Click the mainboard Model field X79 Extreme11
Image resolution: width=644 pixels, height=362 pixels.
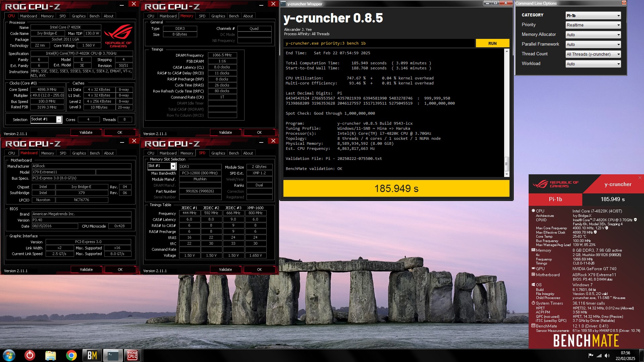pyautogui.click(x=63, y=172)
